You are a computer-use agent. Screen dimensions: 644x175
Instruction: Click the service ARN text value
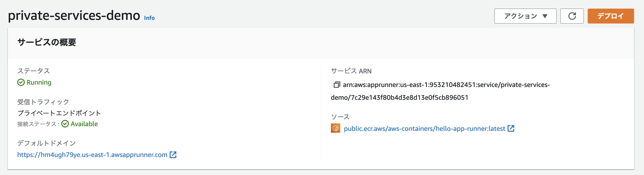[440, 91]
